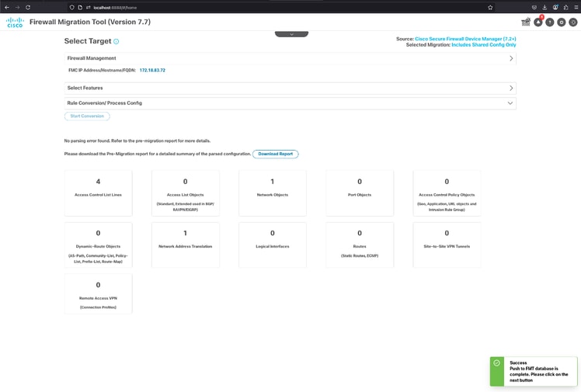Open the help question-mark icon
581x392 pixels.
550,23
